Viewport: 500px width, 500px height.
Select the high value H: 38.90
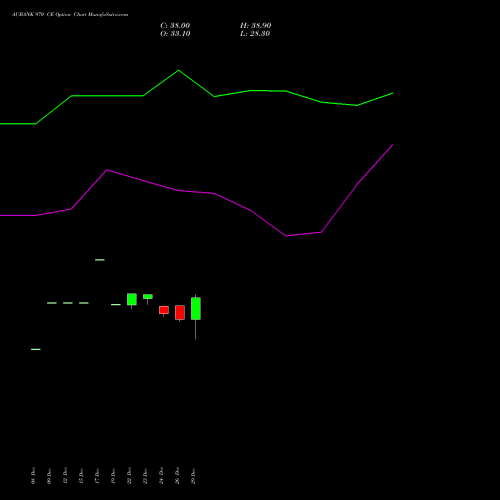click(255, 26)
